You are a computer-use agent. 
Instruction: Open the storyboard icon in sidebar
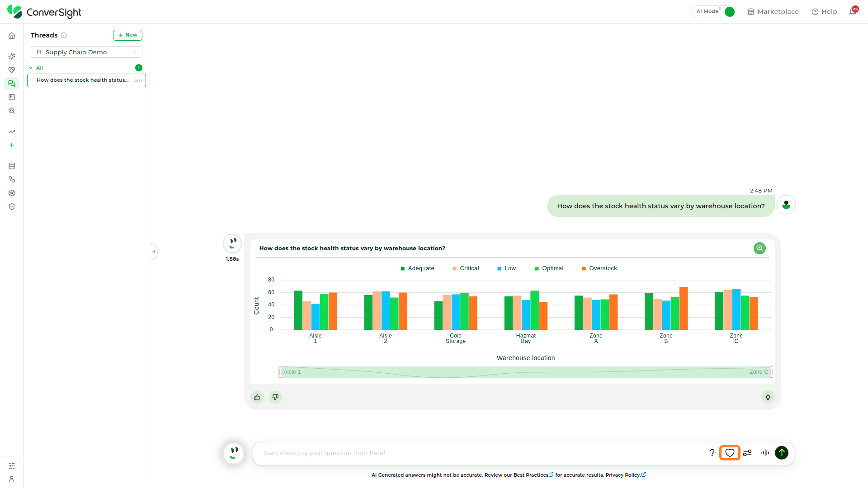click(12, 97)
